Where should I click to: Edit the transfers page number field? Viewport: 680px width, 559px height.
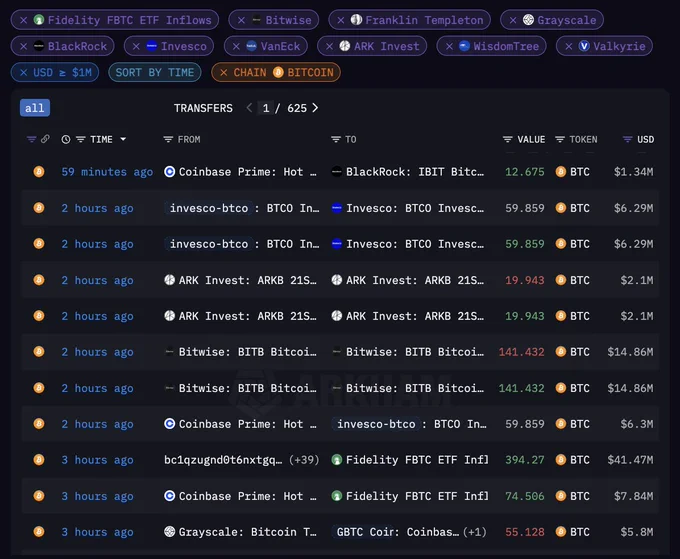(266, 108)
